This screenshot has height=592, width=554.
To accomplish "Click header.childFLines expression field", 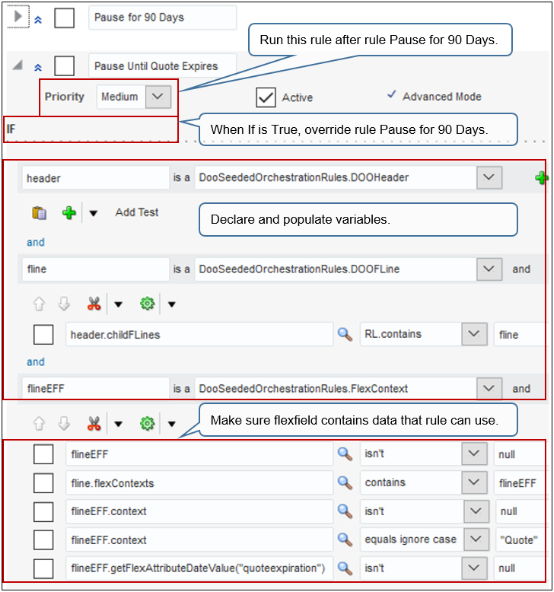I will click(199, 335).
